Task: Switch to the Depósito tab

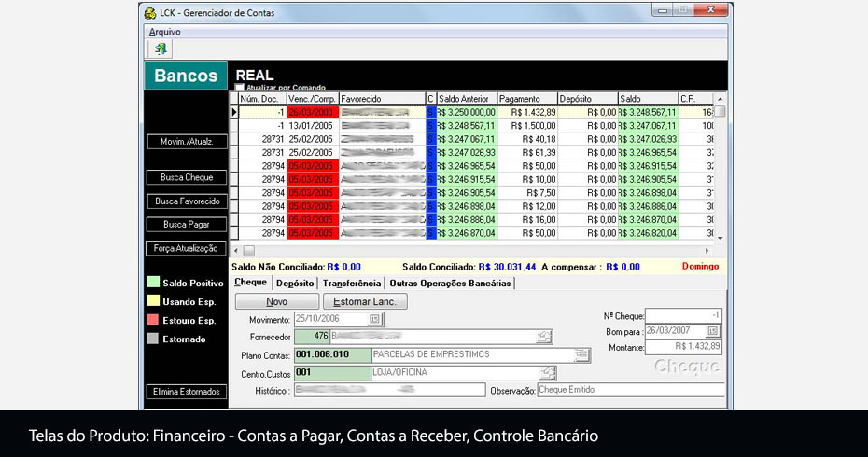Action: (x=295, y=284)
